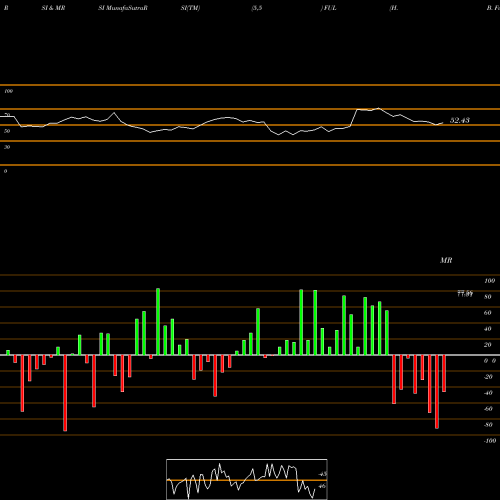This screenshot has width=500, height=500.
Task: Click the 'SI MunafaSutraR' header text
Action: pos(123,8)
